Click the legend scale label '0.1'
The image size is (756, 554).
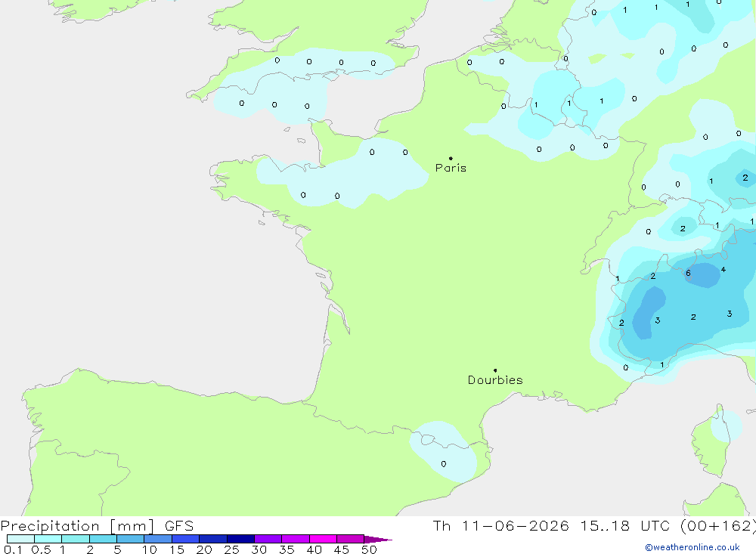pyautogui.click(x=13, y=549)
